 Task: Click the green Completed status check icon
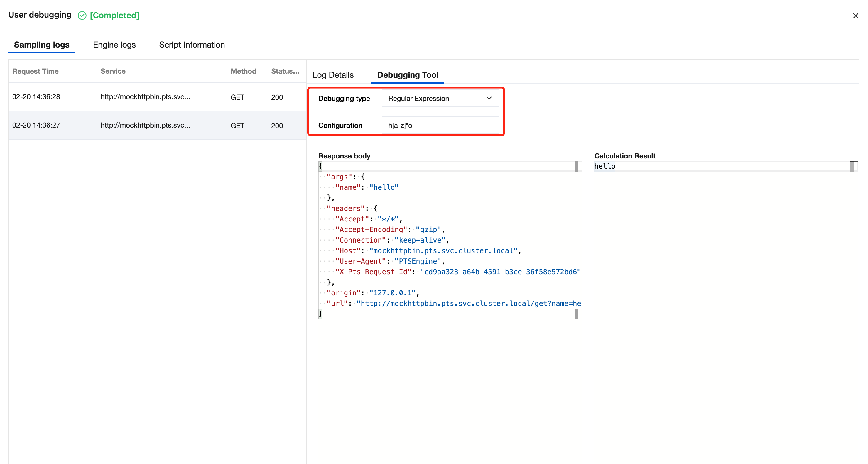(x=82, y=16)
